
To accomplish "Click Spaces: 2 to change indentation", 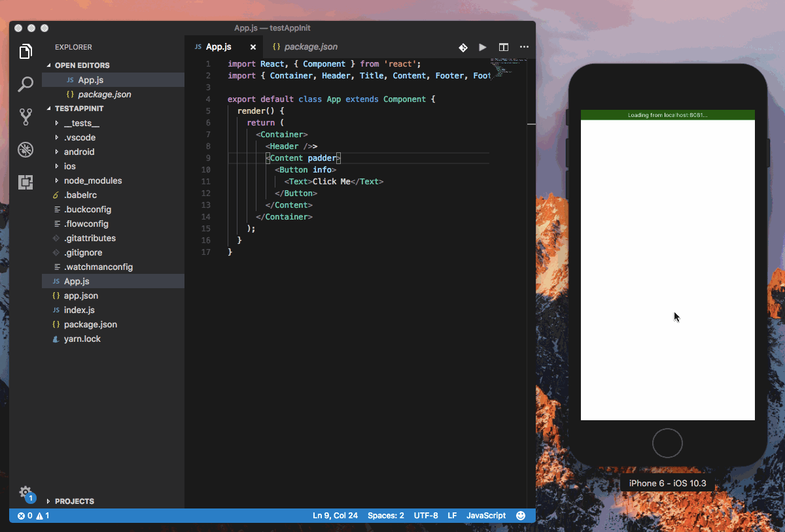I will point(386,516).
